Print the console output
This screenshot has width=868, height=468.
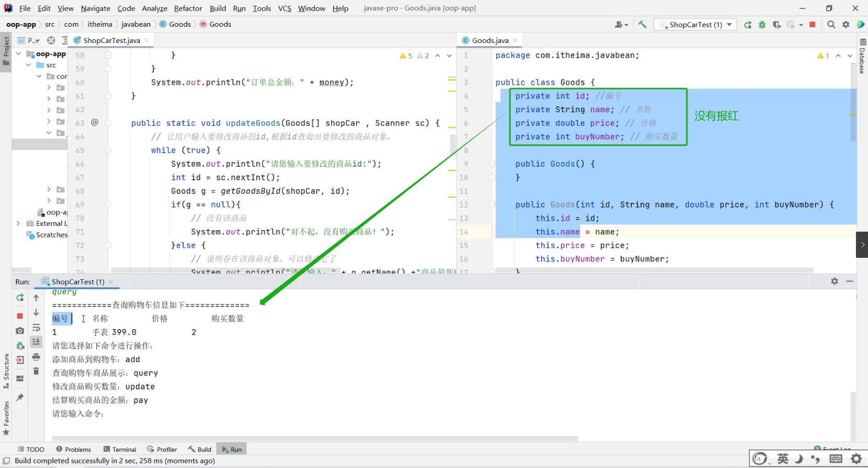[x=36, y=357]
